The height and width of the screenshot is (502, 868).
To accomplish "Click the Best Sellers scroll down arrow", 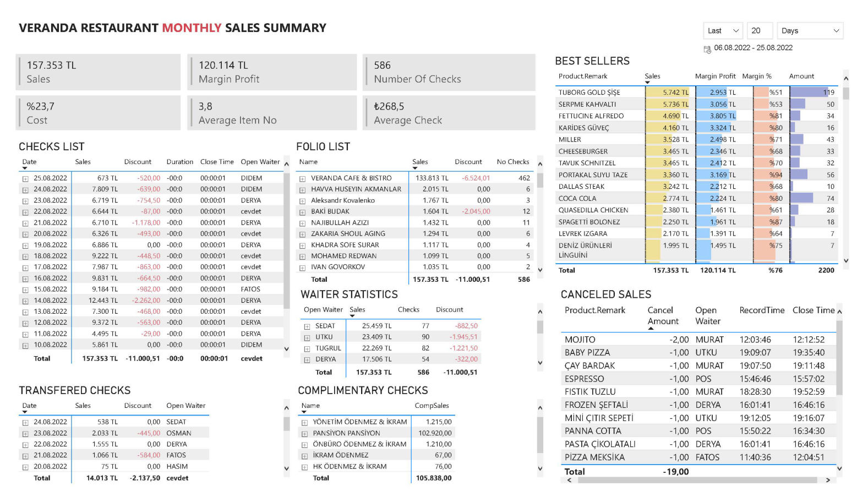I will click(x=846, y=261).
